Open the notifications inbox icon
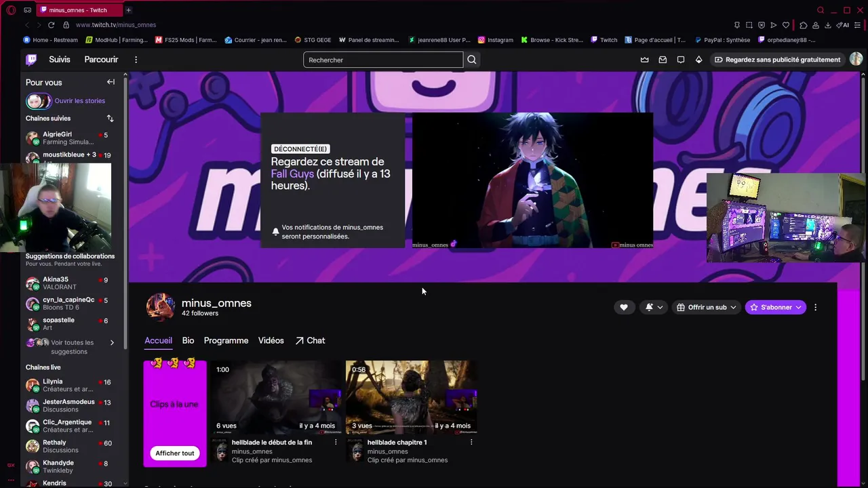The image size is (868, 488). point(663,60)
